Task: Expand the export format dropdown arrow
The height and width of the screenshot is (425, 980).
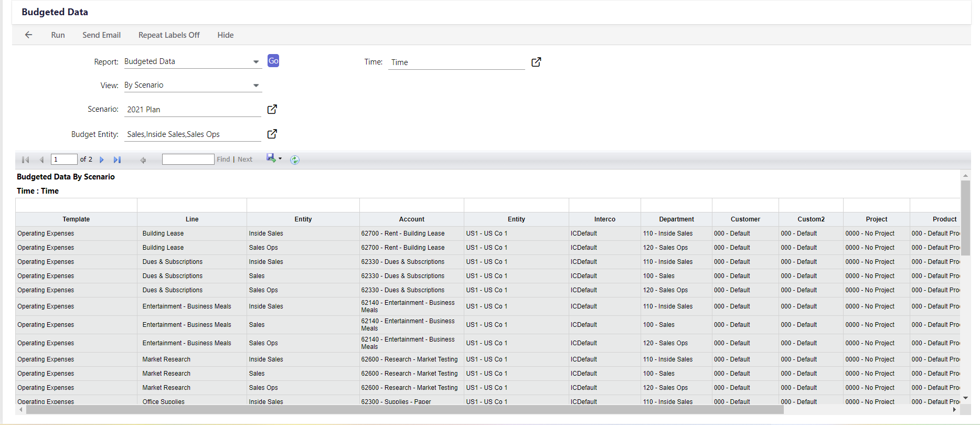Action: coord(280,158)
